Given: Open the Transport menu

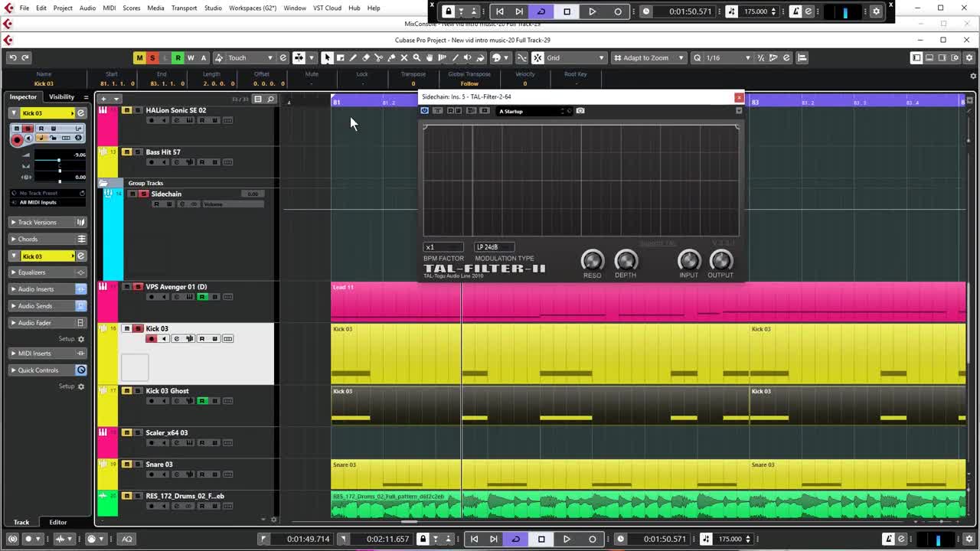Looking at the screenshot, I should 184,8.
